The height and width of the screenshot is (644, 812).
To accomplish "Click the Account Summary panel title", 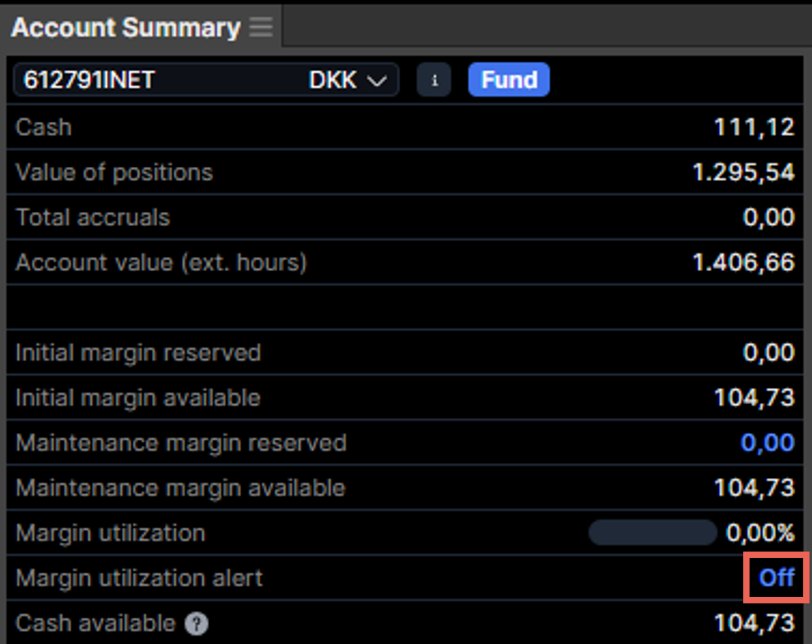I will tap(125, 26).
